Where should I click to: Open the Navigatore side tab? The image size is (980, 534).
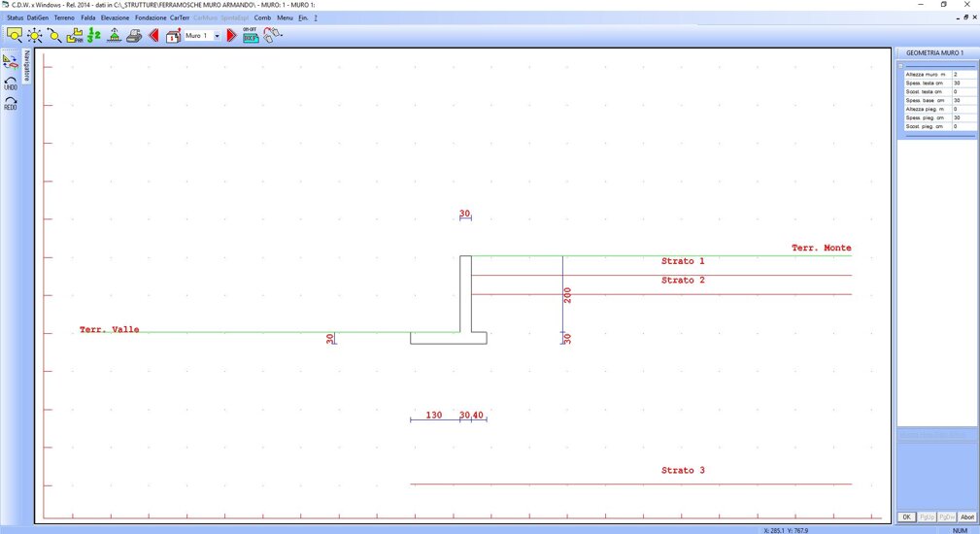coord(27,66)
